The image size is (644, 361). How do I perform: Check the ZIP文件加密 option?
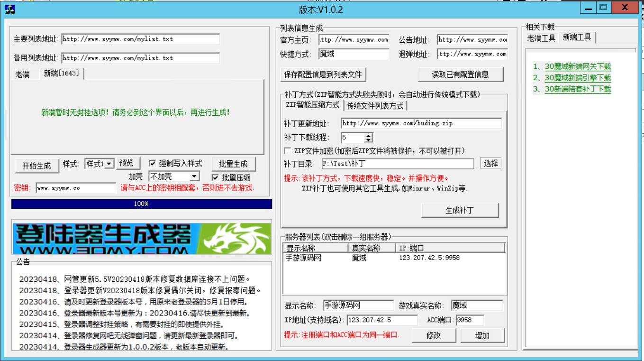tap(288, 151)
